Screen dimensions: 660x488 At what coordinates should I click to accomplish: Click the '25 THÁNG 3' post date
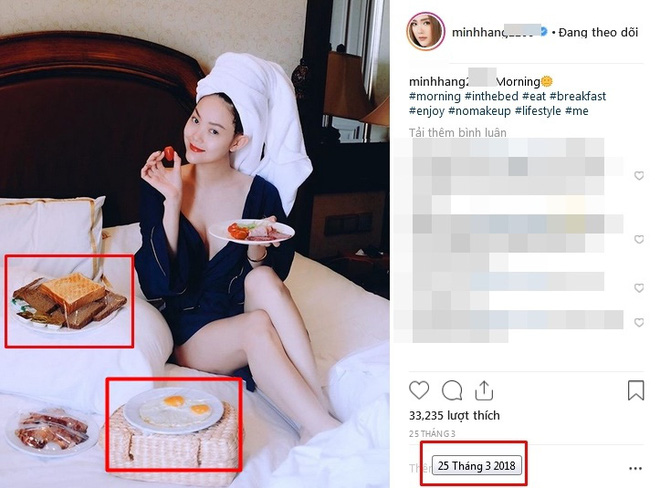432,434
